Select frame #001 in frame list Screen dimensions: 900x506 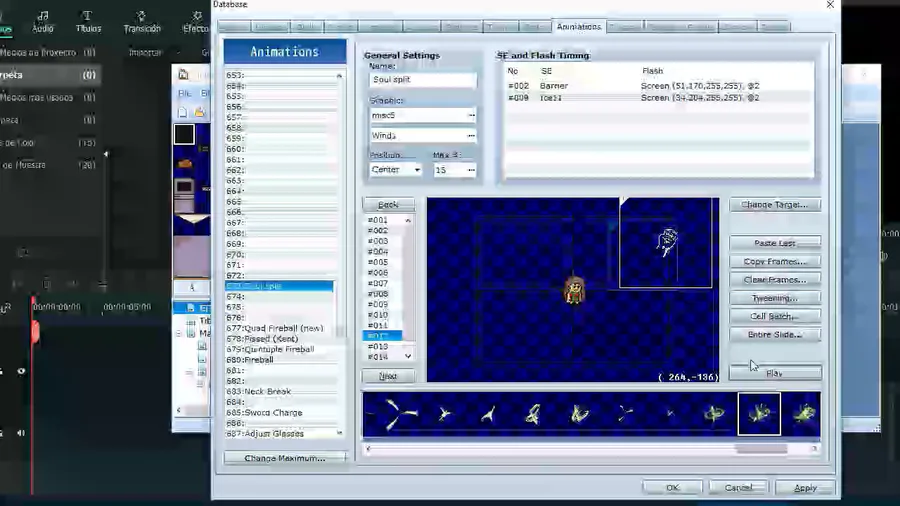pyautogui.click(x=383, y=220)
